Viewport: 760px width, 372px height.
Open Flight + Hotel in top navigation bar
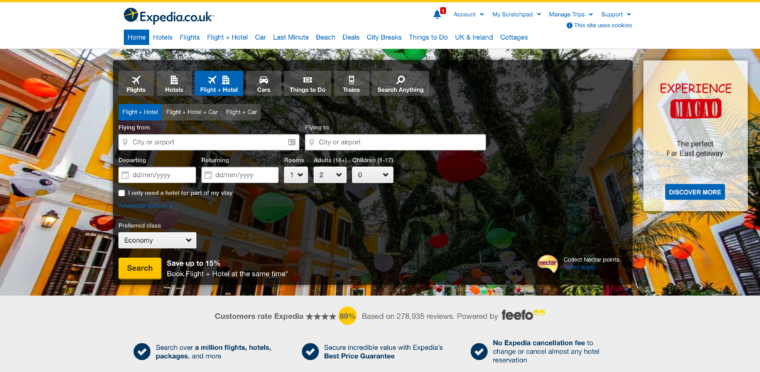click(227, 37)
